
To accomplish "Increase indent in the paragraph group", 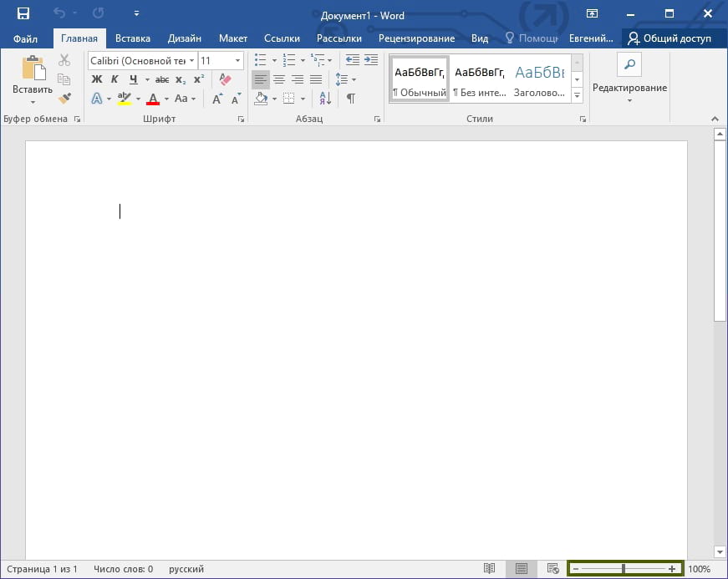I will (x=370, y=60).
